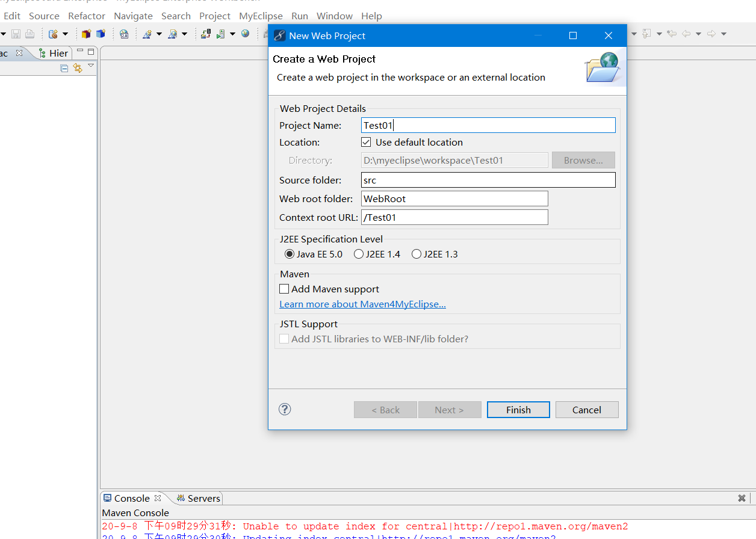The image size is (756, 539).
Task: Click the globe 2.0 web browser icon
Action: click(124, 34)
